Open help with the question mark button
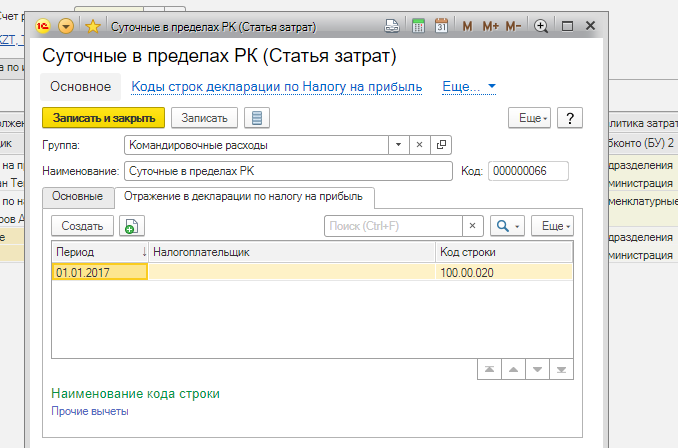This screenshot has width=678, height=448. tap(570, 118)
